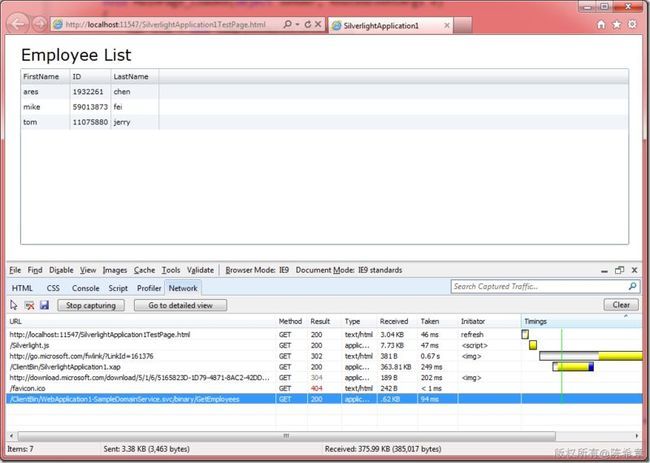
Task: Unpin the developer tools window
Action: (619, 270)
